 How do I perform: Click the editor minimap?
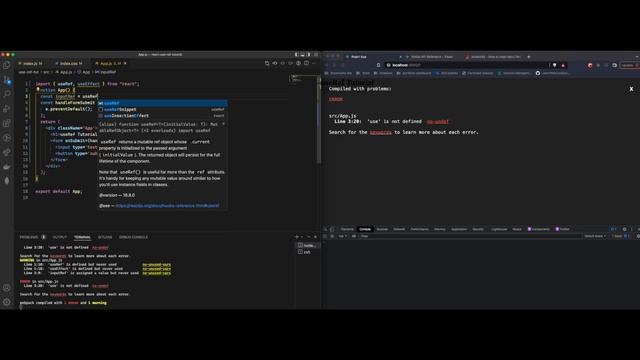303,79
